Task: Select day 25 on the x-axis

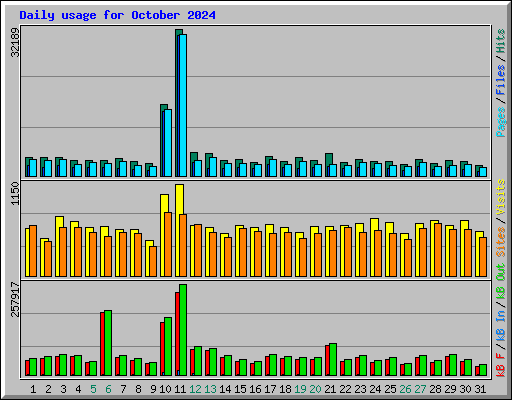Action: (390, 389)
